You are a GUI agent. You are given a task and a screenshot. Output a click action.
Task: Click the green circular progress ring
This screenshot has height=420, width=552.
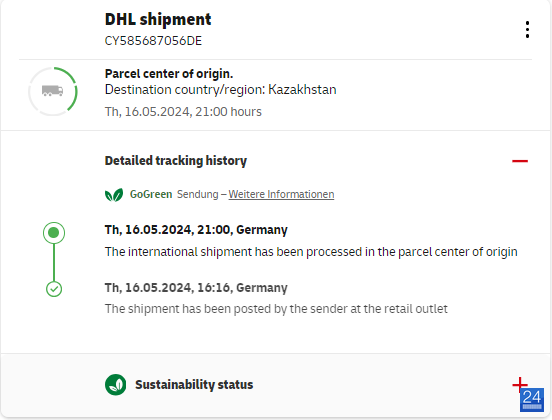53,91
